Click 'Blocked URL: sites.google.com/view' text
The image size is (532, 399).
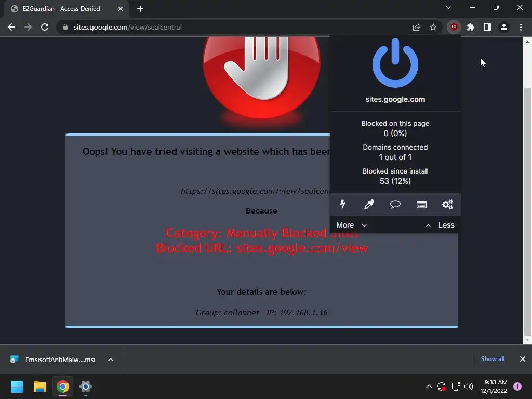coord(262,248)
